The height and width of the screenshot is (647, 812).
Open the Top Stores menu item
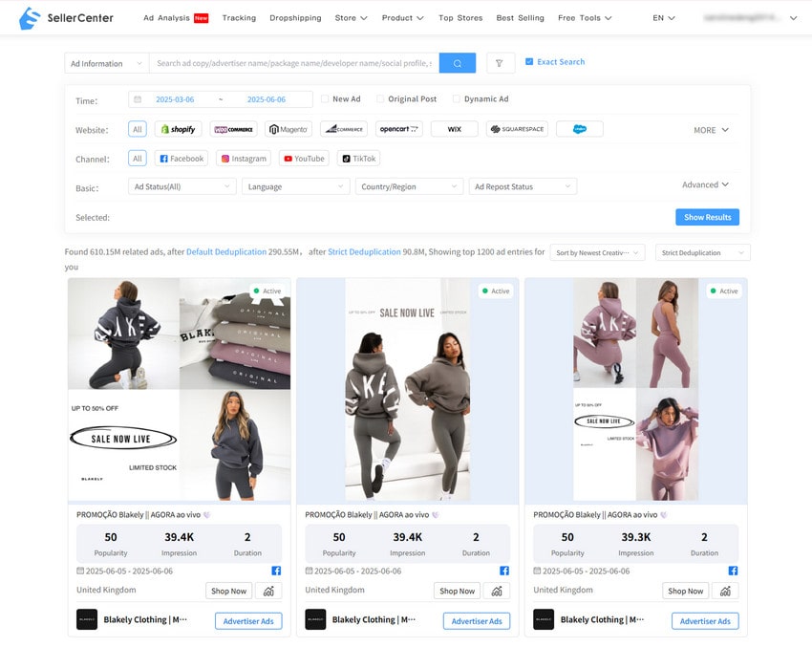(459, 17)
